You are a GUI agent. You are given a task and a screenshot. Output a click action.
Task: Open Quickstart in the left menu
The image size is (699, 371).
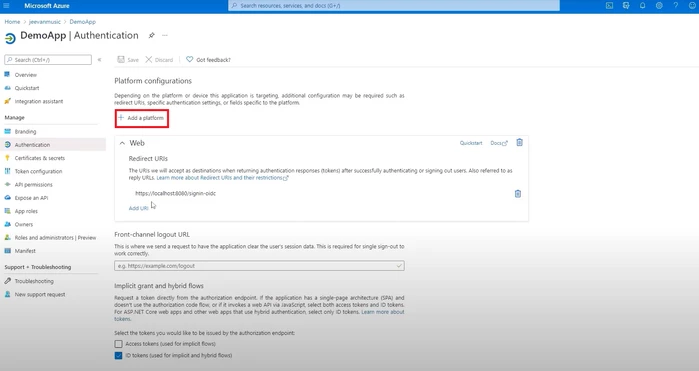(27, 88)
